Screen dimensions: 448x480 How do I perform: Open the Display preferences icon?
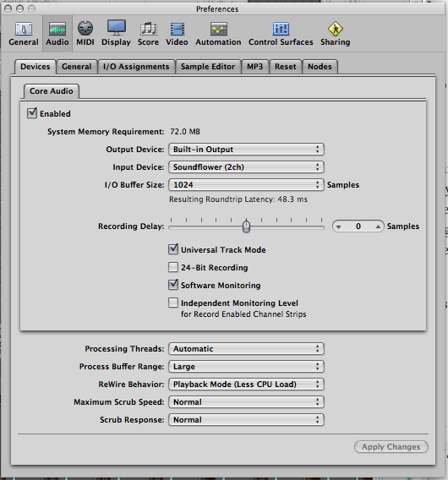[116, 33]
